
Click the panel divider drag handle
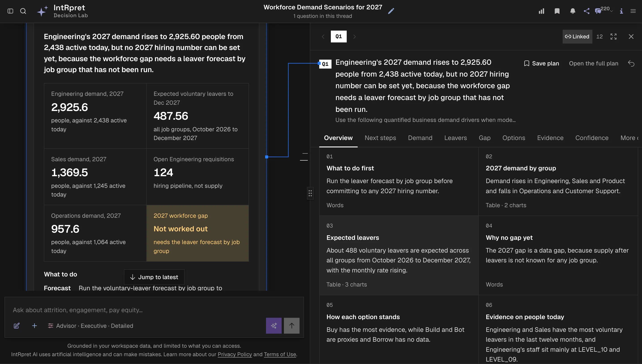pos(310,193)
